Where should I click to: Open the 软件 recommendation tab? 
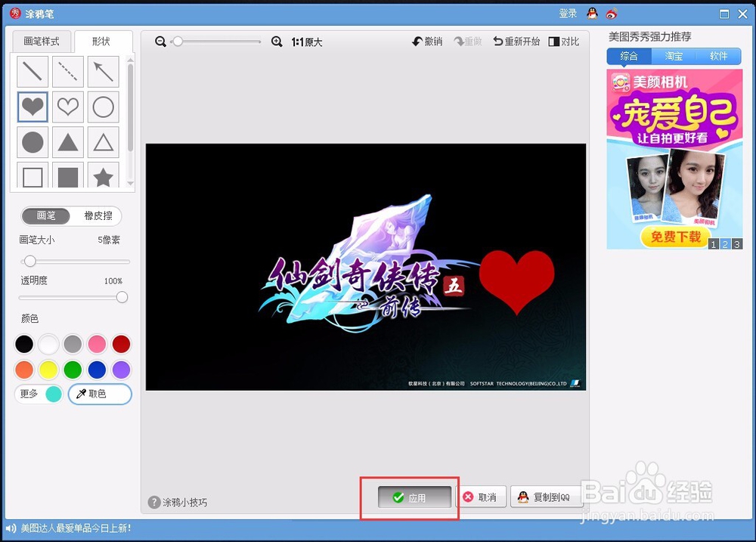pyautogui.click(x=718, y=56)
